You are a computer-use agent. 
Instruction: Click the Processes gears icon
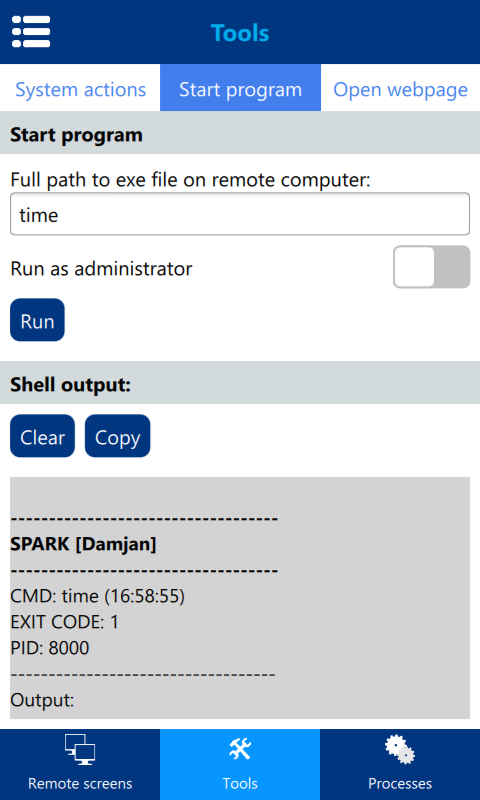point(400,749)
